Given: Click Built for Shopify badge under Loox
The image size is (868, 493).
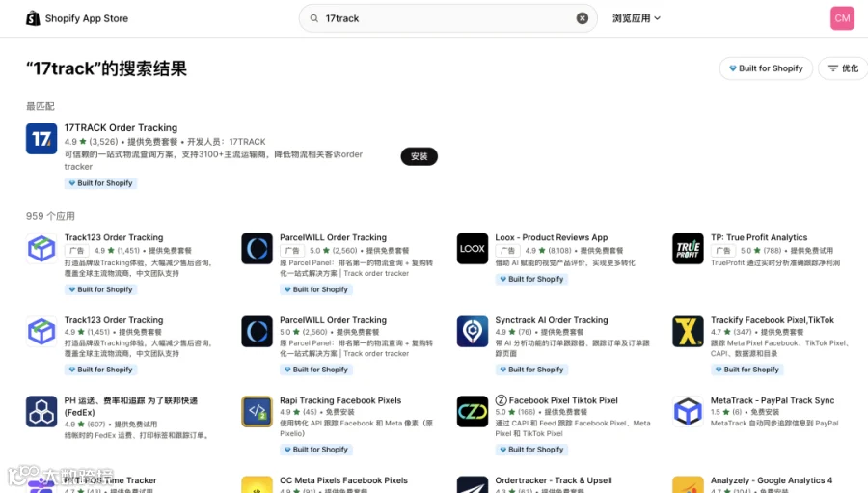Looking at the screenshot, I should 531,279.
